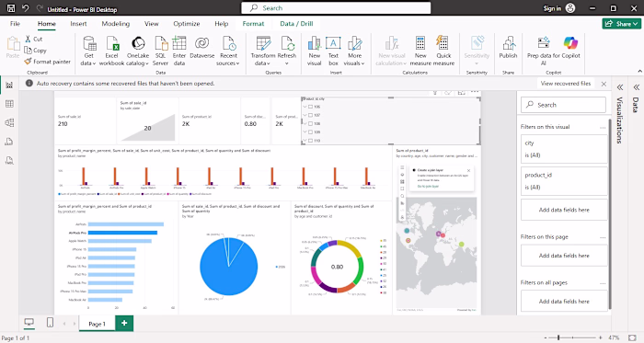The width and height of the screenshot is (644, 343).
Task: Switch to the Insert ribbon tab
Action: tap(78, 24)
